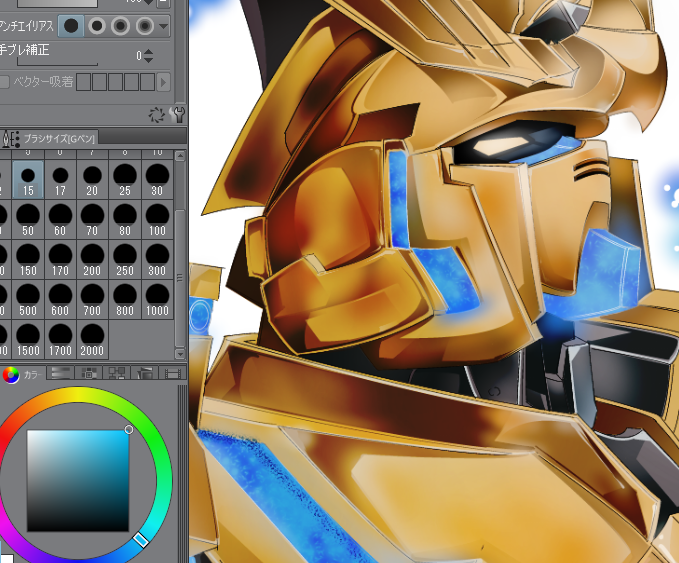
Task: Pick the 80 brush size
Action: coord(125,220)
